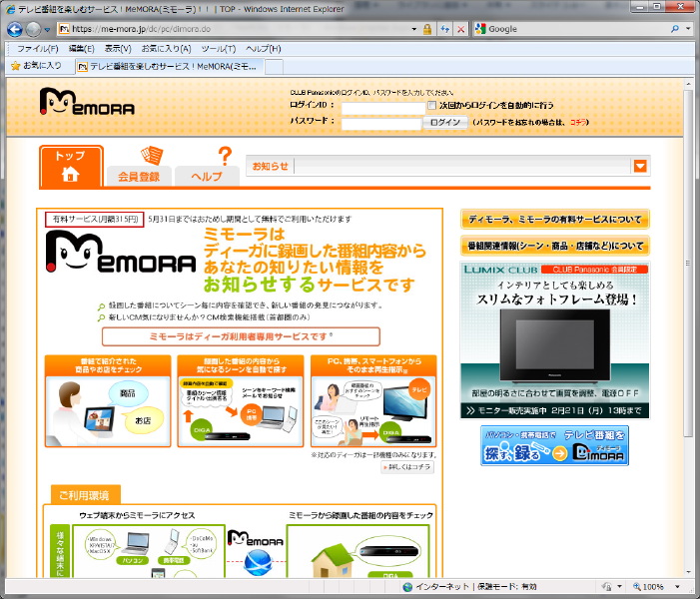This screenshot has height=599, width=700.
Task: Expand the search provider options dropdown
Action: 689,29
